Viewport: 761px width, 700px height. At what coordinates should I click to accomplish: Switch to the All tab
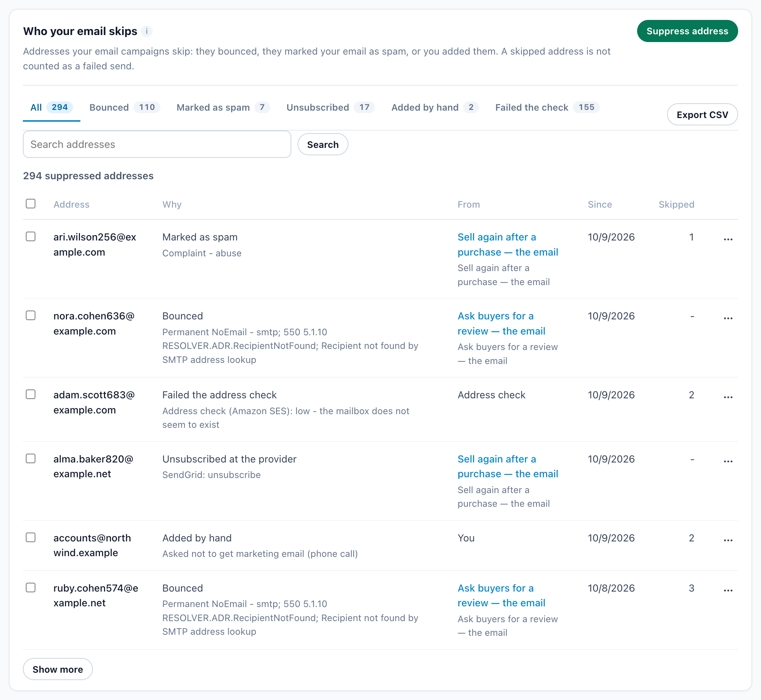click(x=52, y=108)
